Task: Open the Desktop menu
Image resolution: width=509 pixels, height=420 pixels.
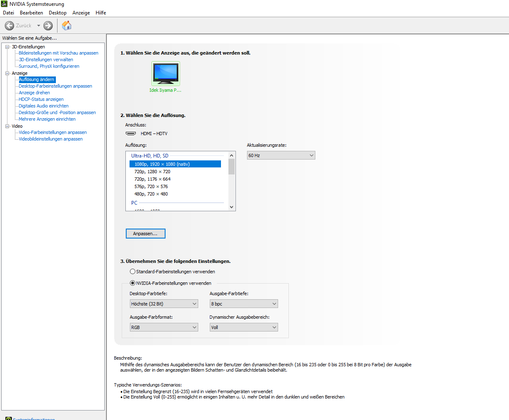Action: (58, 13)
